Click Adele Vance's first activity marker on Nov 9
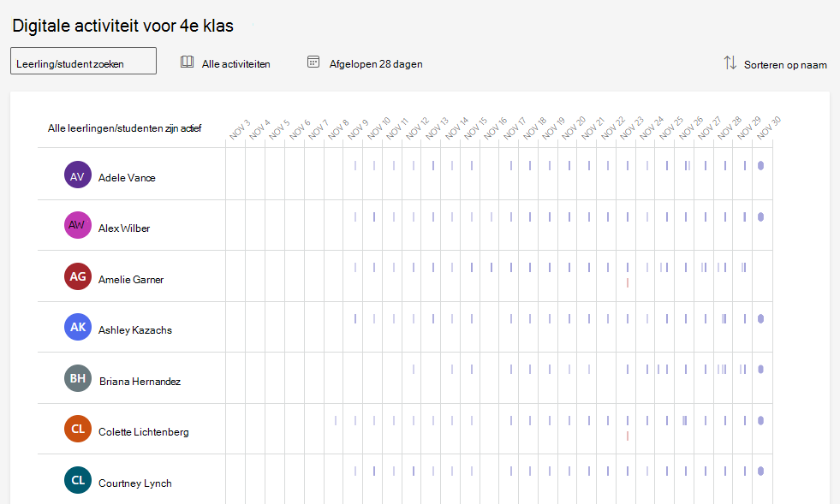Screen dimensions: 840x504 (x=355, y=165)
